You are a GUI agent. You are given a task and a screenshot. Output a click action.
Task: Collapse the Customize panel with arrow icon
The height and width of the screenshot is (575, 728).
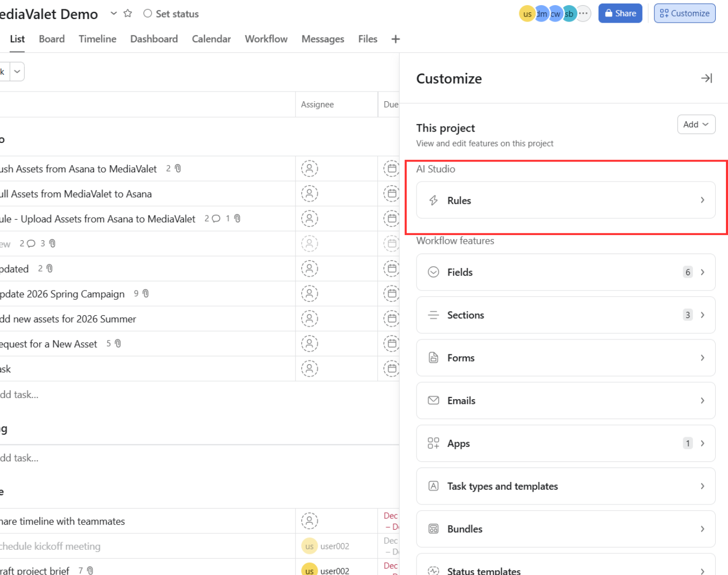[x=706, y=78]
